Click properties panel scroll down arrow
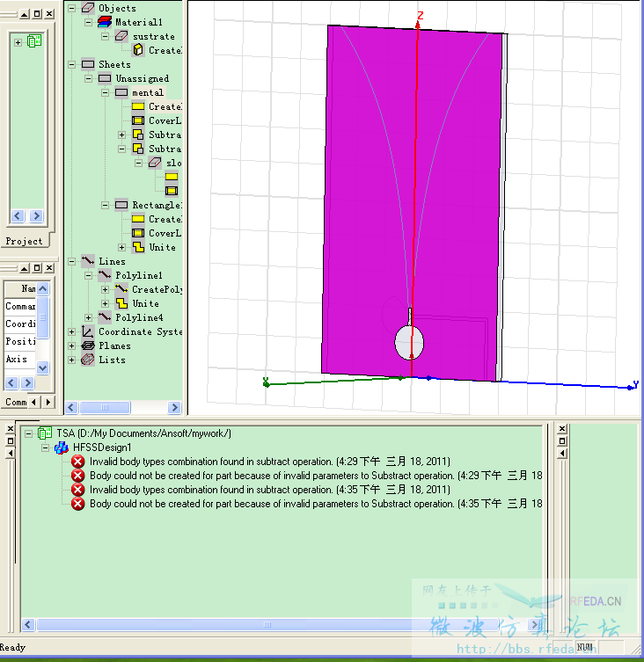This screenshot has height=662, width=644. click(43, 367)
